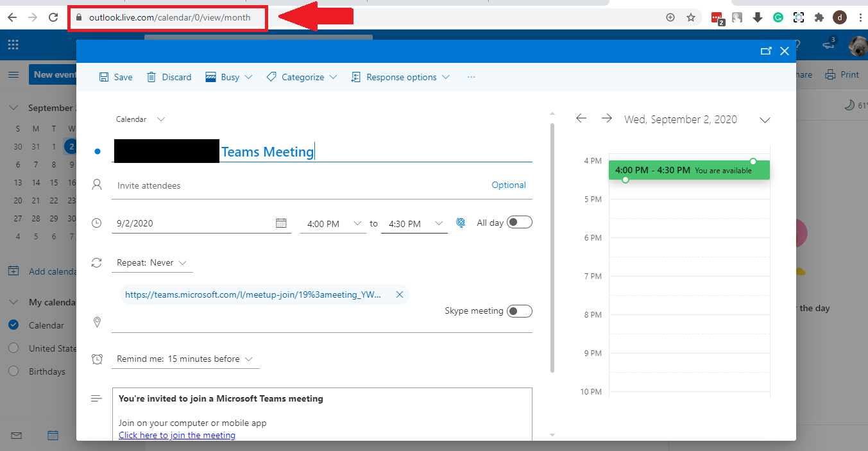The image size is (868, 451).
Task: Click the Save button
Action: (x=115, y=77)
